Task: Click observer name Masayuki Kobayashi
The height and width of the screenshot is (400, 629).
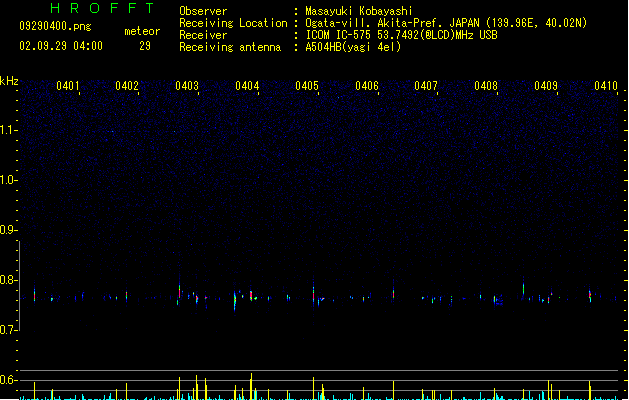Action: (359, 11)
